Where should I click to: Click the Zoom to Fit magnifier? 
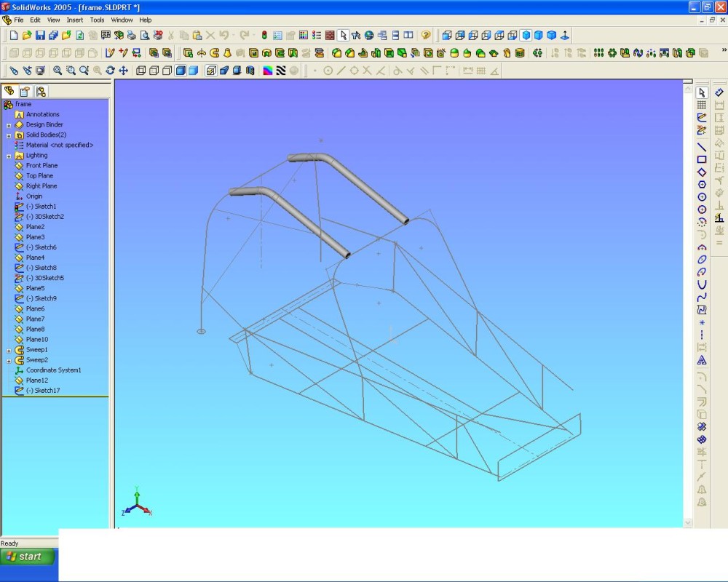tap(58, 71)
